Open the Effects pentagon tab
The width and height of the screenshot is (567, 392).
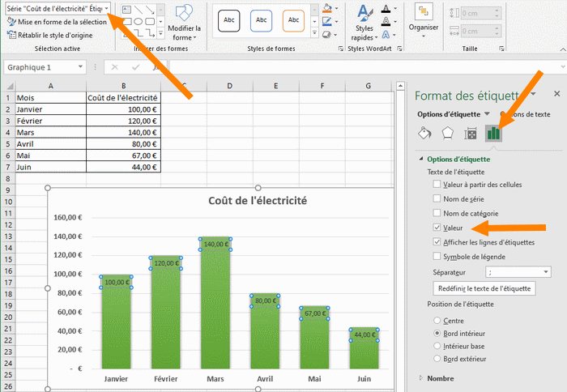448,134
